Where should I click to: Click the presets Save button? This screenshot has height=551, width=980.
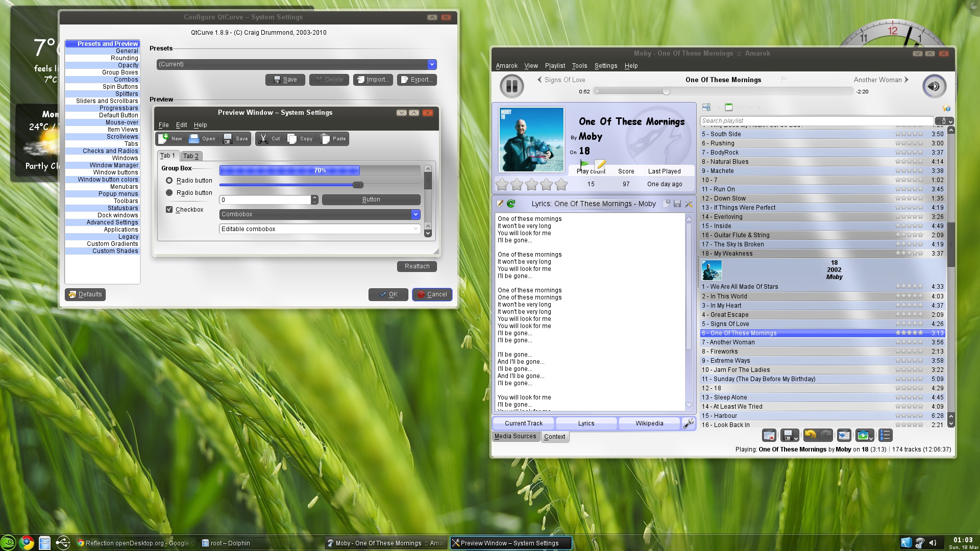click(285, 80)
